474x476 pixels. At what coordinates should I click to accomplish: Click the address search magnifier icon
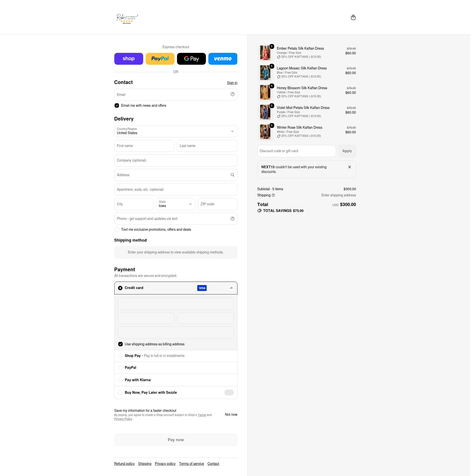232,175
